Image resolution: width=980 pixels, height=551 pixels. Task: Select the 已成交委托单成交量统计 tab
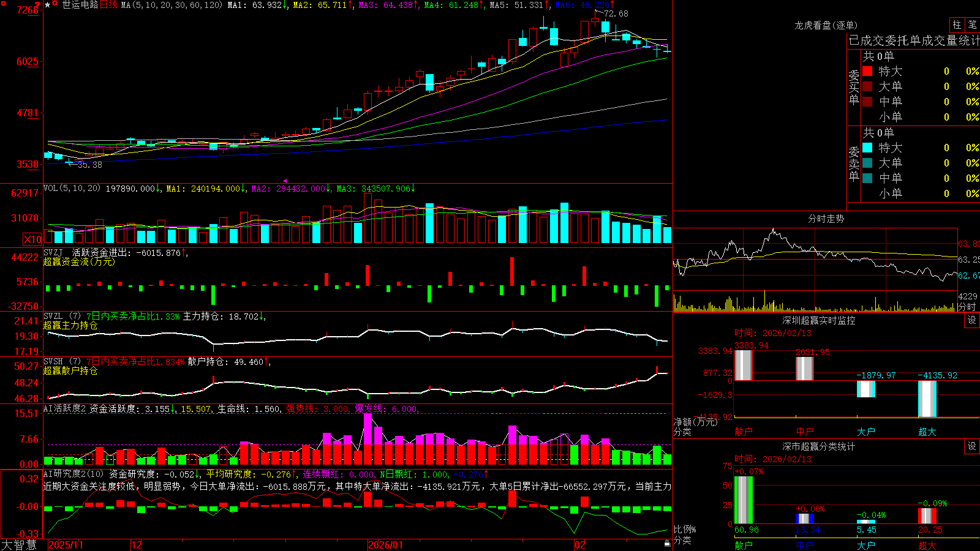click(x=914, y=40)
